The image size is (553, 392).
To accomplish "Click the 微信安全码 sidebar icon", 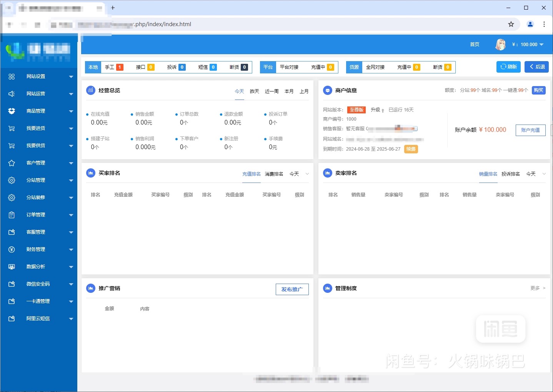I will pos(12,284).
